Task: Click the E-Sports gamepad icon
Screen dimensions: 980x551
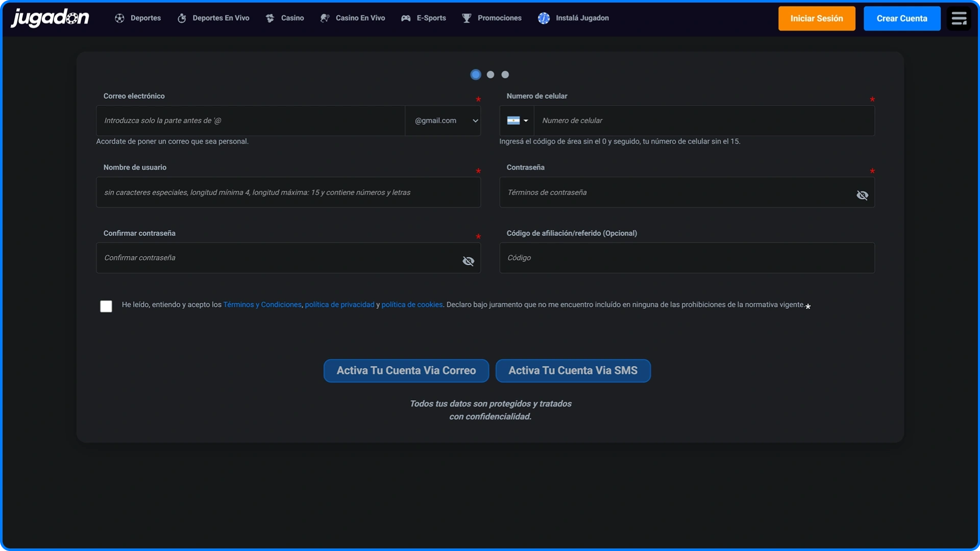Action: pos(406,18)
